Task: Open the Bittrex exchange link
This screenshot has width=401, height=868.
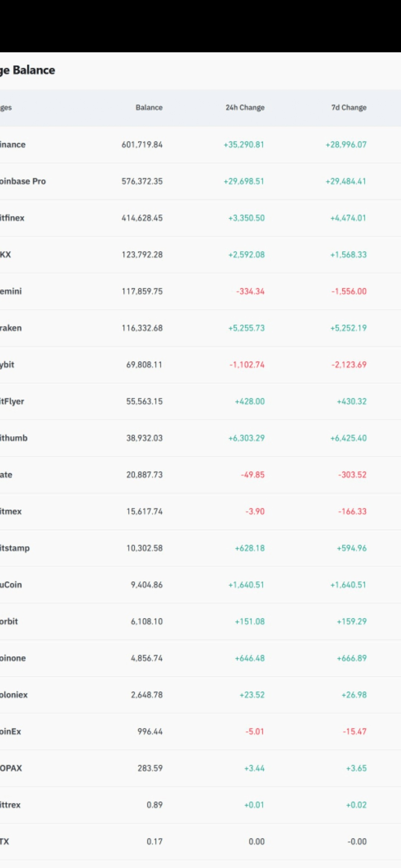Action: tap(10, 805)
